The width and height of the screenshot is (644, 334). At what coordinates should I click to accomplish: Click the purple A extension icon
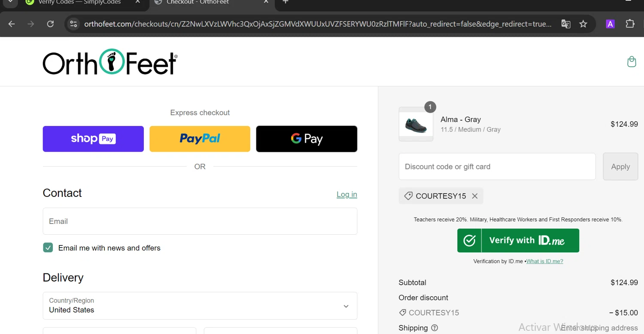(610, 24)
